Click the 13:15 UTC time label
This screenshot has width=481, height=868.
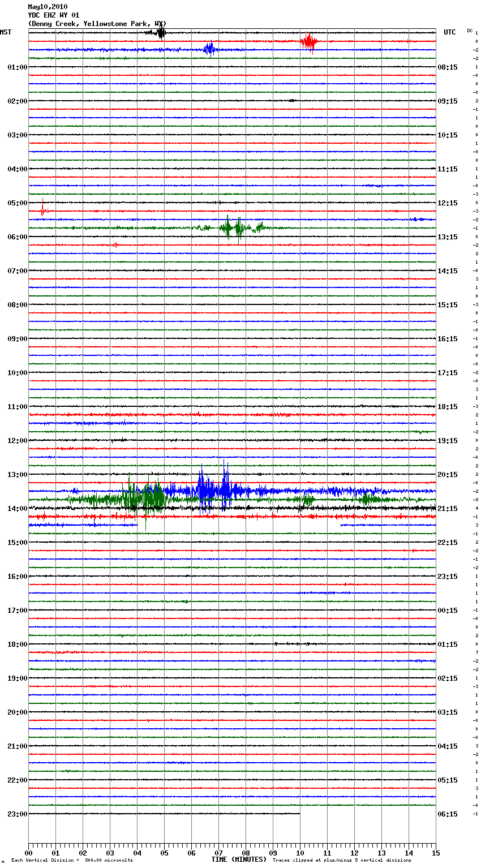click(x=448, y=237)
